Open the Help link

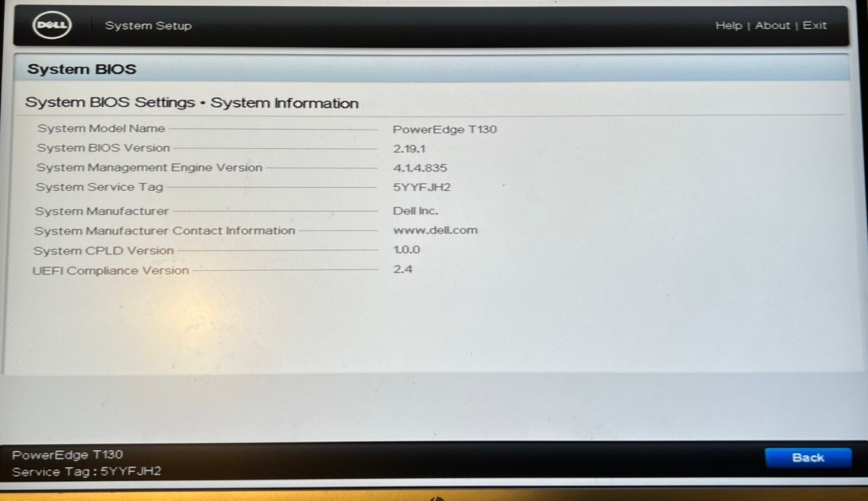click(x=729, y=25)
